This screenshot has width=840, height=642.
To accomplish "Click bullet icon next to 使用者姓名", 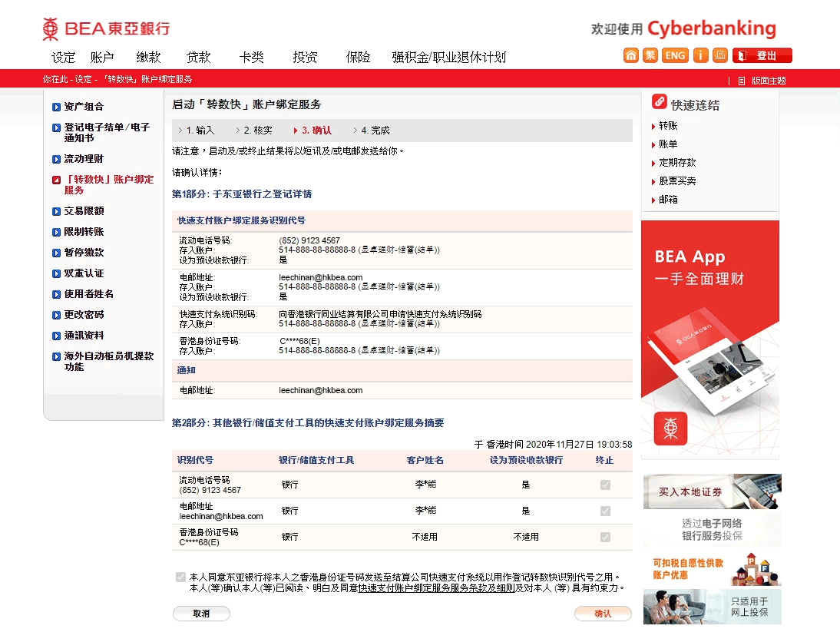I will pos(56,295).
